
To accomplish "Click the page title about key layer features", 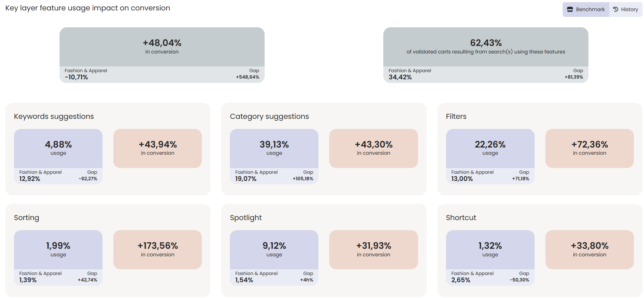I will (88, 8).
